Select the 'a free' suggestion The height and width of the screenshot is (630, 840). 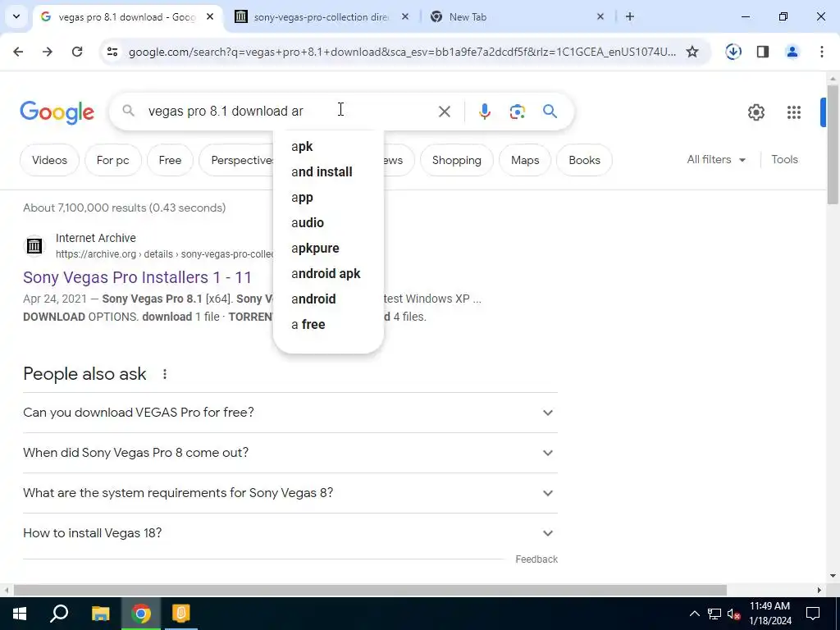coord(328,324)
